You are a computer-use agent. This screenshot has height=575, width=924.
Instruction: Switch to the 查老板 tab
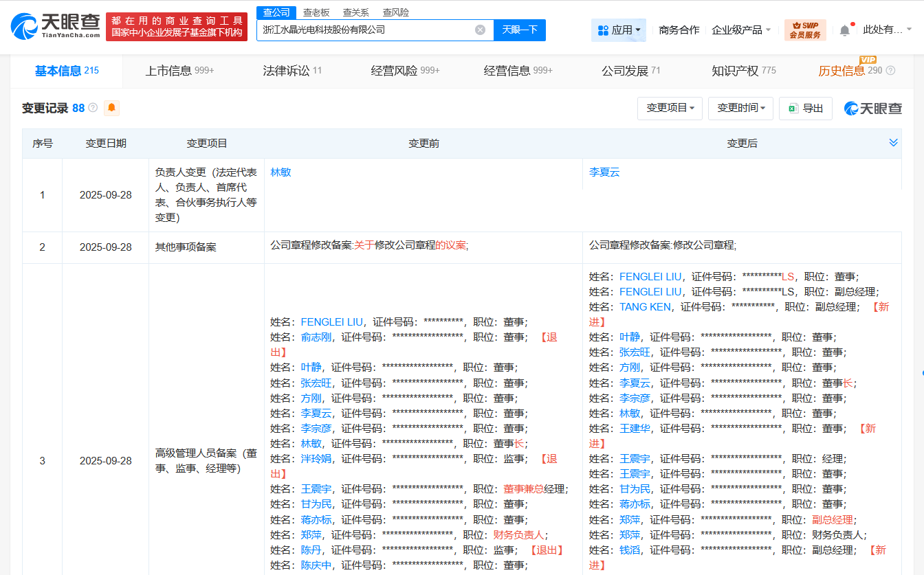(x=317, y=12)
